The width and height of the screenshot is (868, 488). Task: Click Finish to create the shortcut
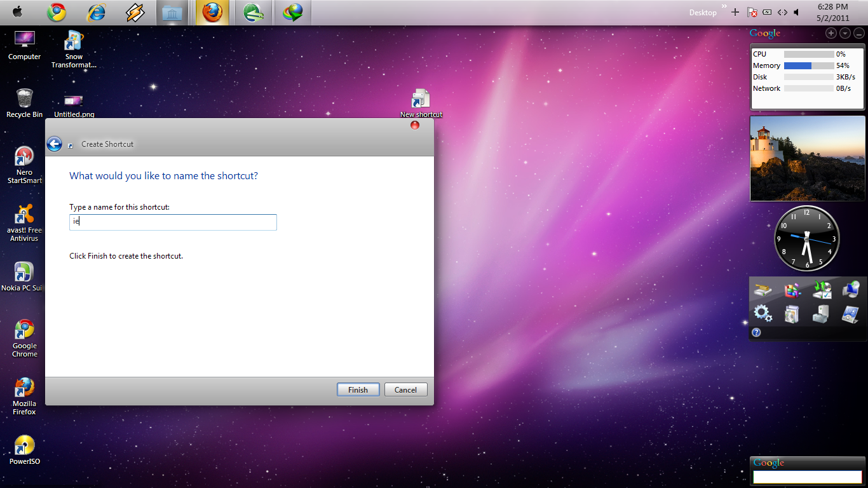(358, 390)
